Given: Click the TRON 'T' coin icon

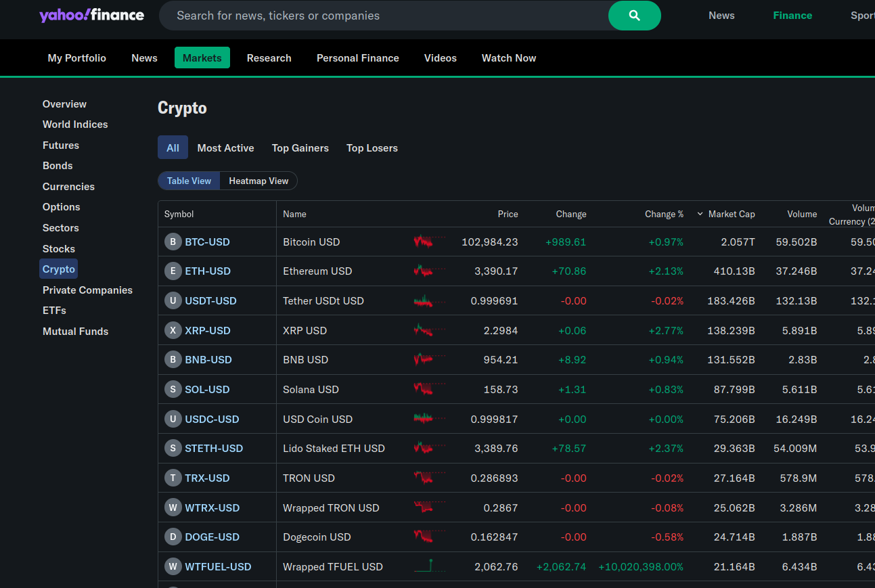Looking at the screenshot, I should [173, 478].
